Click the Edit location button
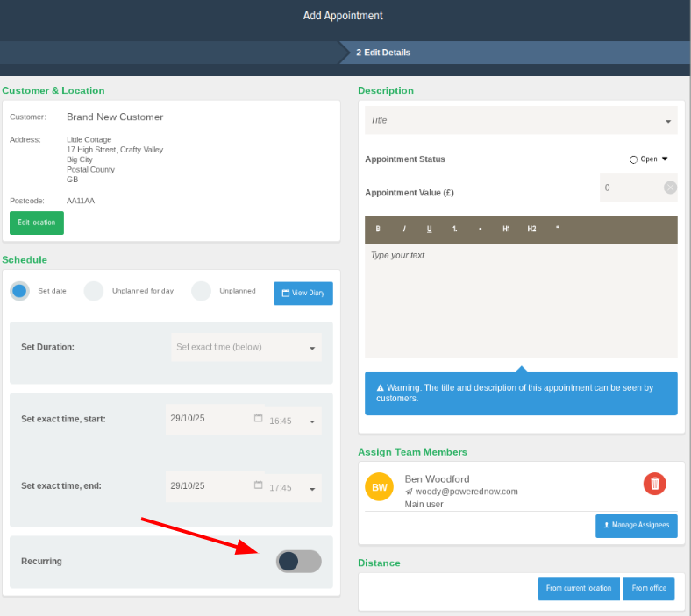Screen dimensions: 691x616 37,223
